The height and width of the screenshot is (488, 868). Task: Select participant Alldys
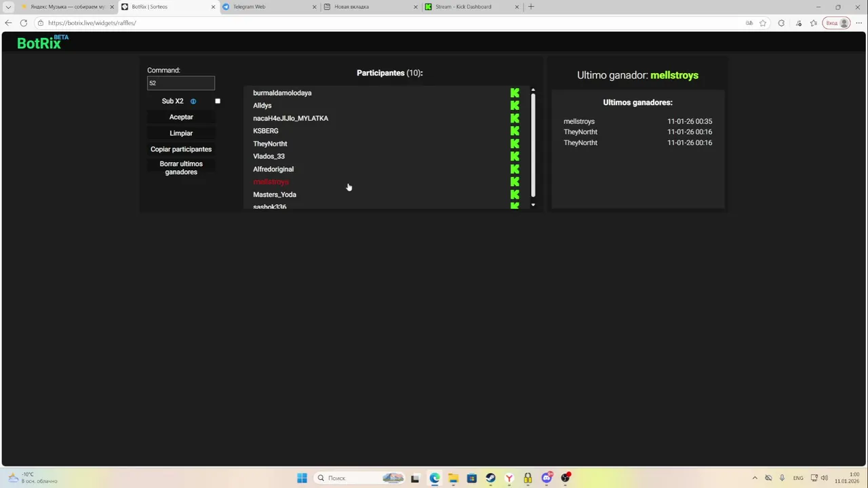262,106
